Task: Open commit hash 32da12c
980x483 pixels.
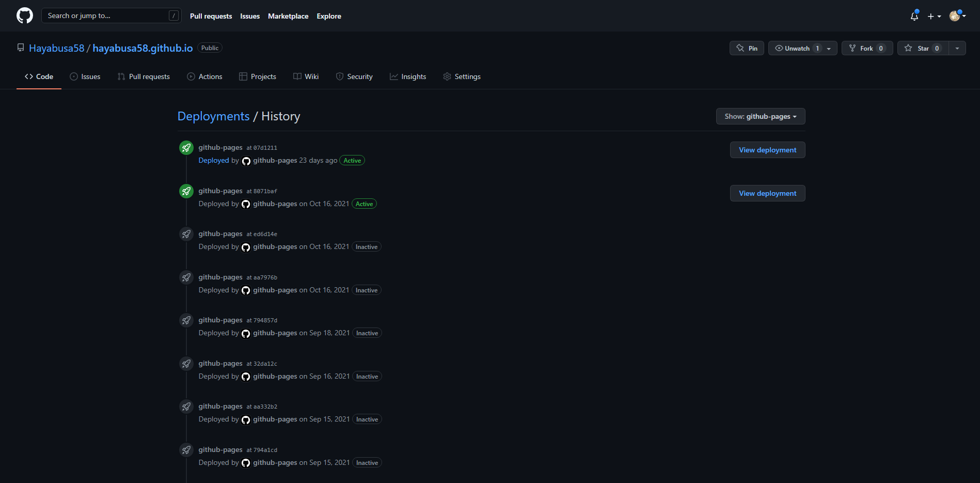Action: click(x=265, y=364)
